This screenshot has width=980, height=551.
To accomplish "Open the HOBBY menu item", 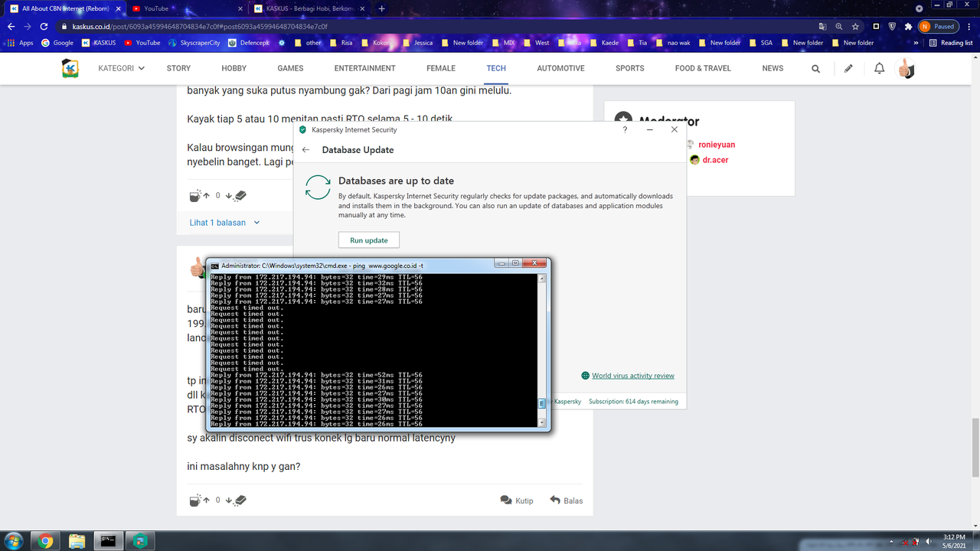I will pyautogui.click(x=234, y=68).
